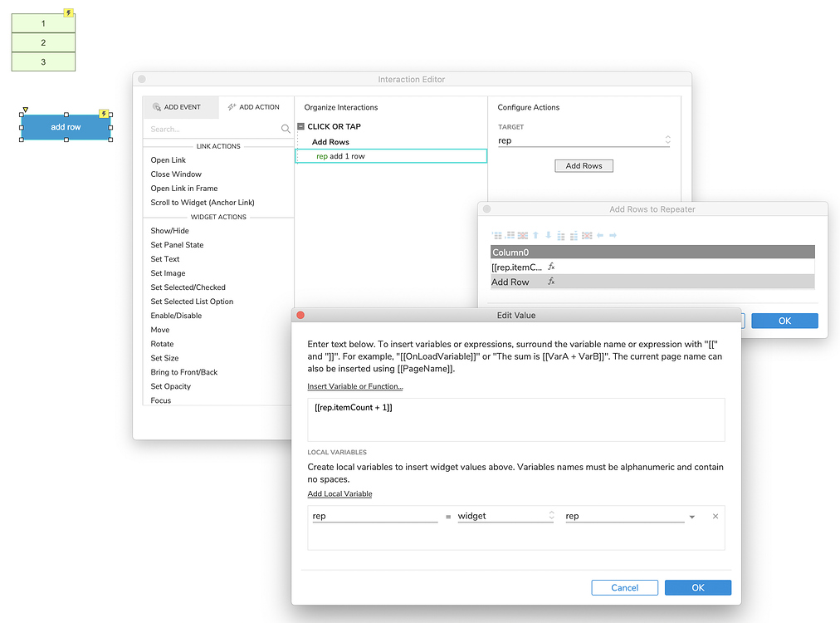Click the lightning bolt icon on the green table widget

pyautogui.click(x=67, y=13)
